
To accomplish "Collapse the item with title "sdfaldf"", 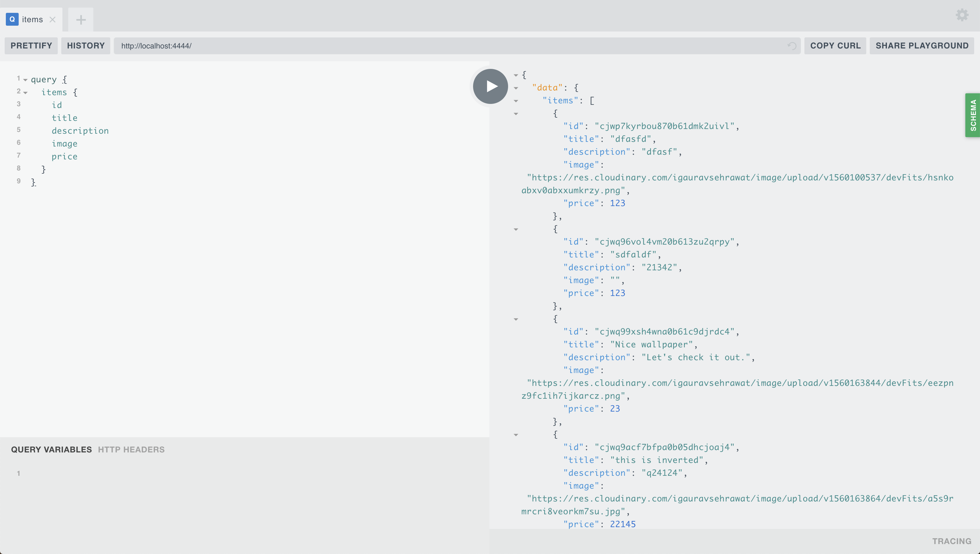I will (516, 230).
